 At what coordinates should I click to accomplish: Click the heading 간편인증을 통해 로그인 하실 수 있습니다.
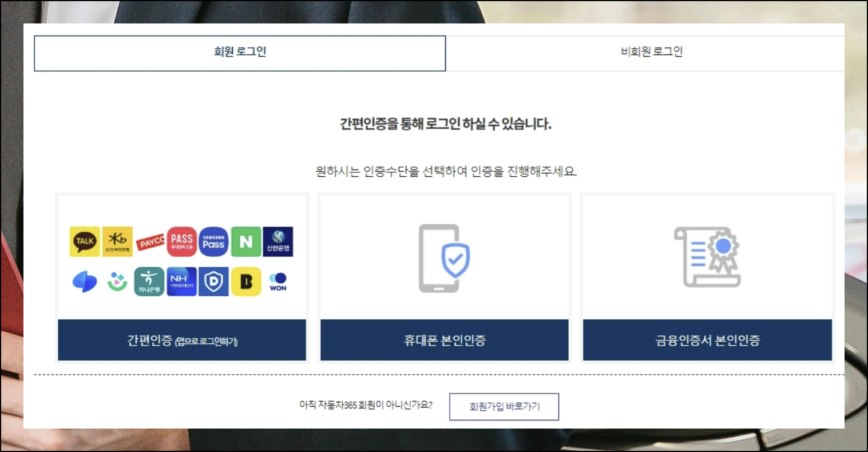446,124
